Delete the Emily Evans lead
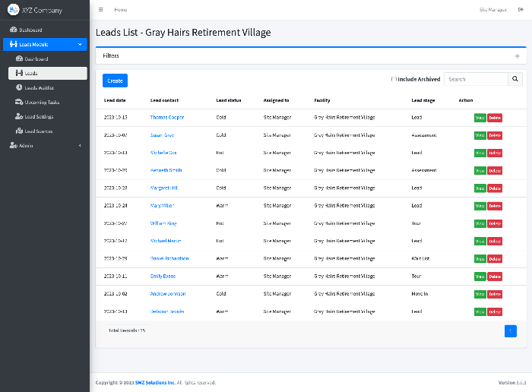This screenshot has width=532, height=392. 495,277
